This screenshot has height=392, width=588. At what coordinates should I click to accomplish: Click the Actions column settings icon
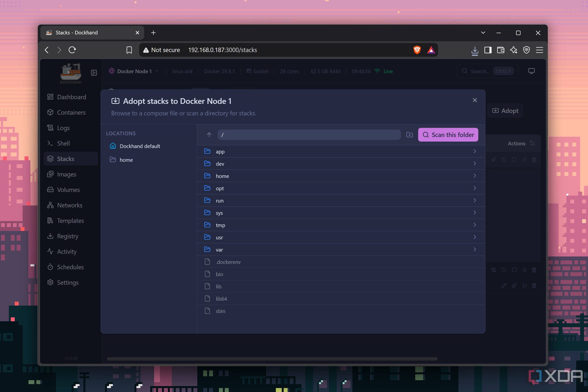coord(532,144)
